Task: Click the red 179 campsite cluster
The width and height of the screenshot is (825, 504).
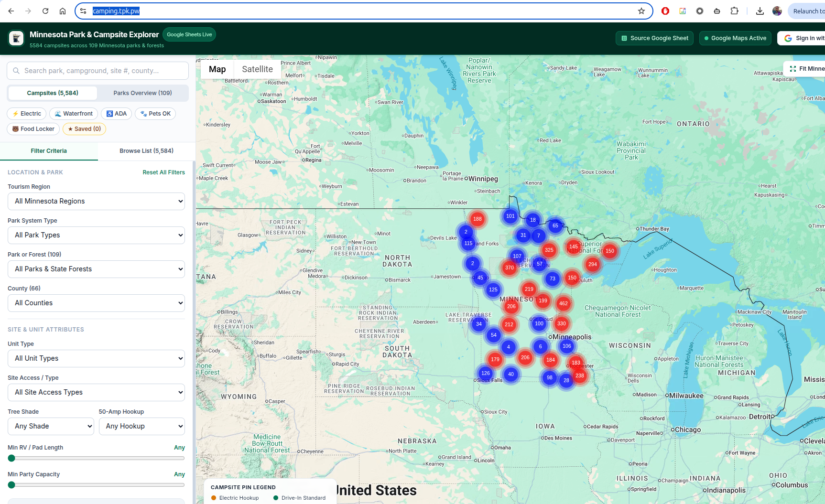Action: (x=495, y=359)
